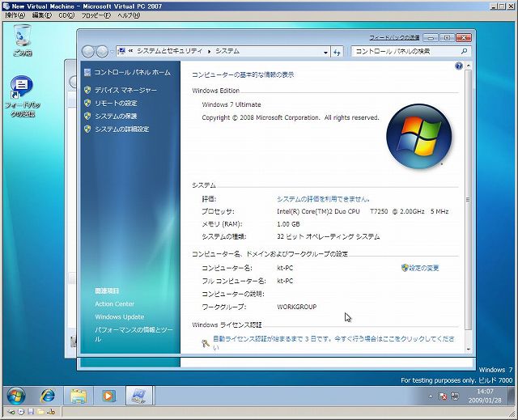Image resolution: width=518 pixels, height=420 pixels.
Task: Click システムとセキュリティ breadcrumb
Action: click(x=169, y=51)
